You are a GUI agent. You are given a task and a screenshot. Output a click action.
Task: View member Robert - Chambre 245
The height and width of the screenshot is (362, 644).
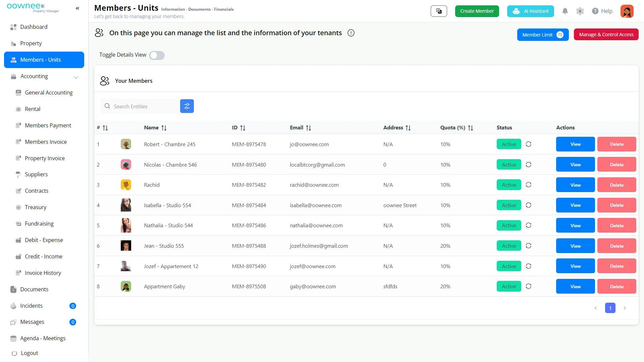point(576,144)
